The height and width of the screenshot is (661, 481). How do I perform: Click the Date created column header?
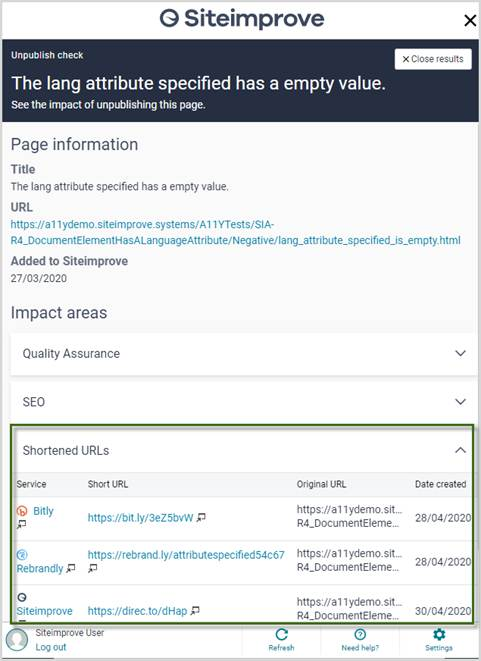point(441,484)
